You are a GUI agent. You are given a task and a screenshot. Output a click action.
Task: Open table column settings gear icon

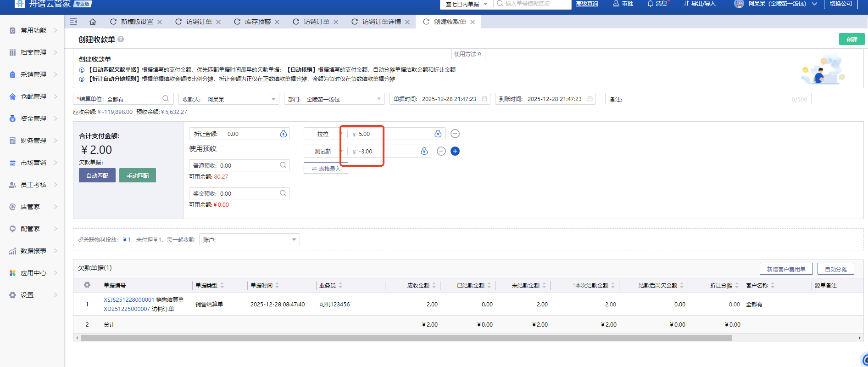[87, 285]
